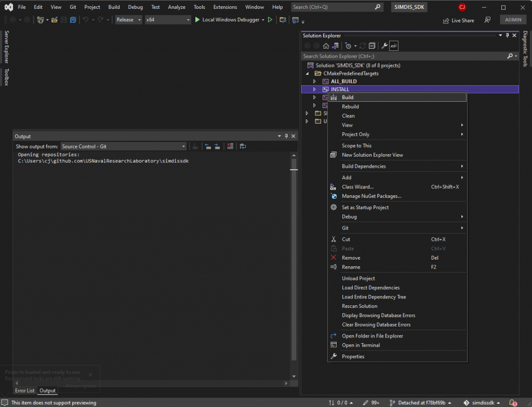Expand the ALL_BUILD project node

[314, 82]
